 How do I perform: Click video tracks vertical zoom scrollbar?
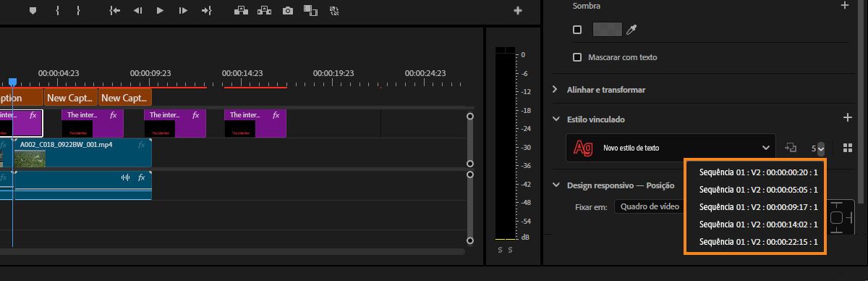(470, 140)
